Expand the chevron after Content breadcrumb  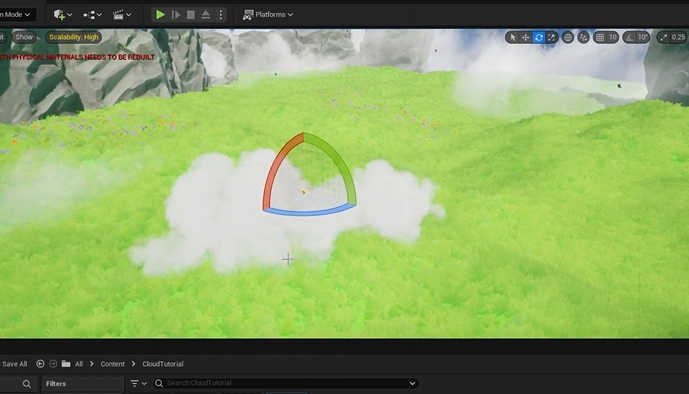(x=133, y=364)
